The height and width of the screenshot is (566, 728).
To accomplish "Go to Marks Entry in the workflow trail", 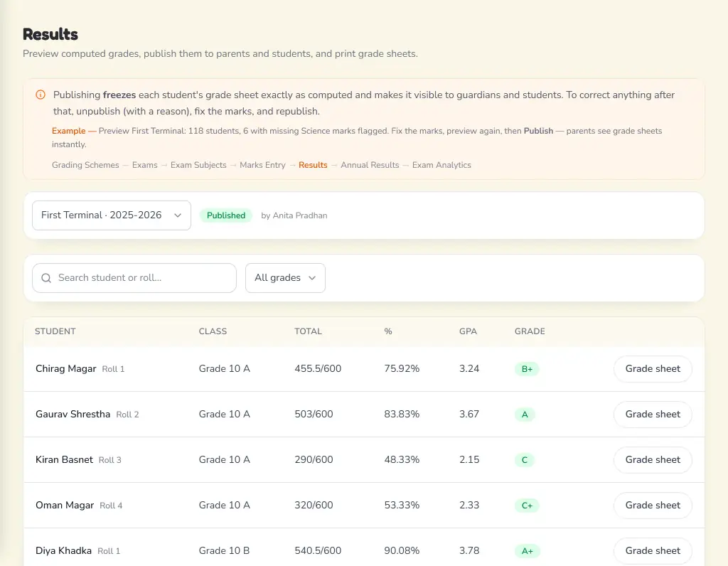I will [262, 165].
